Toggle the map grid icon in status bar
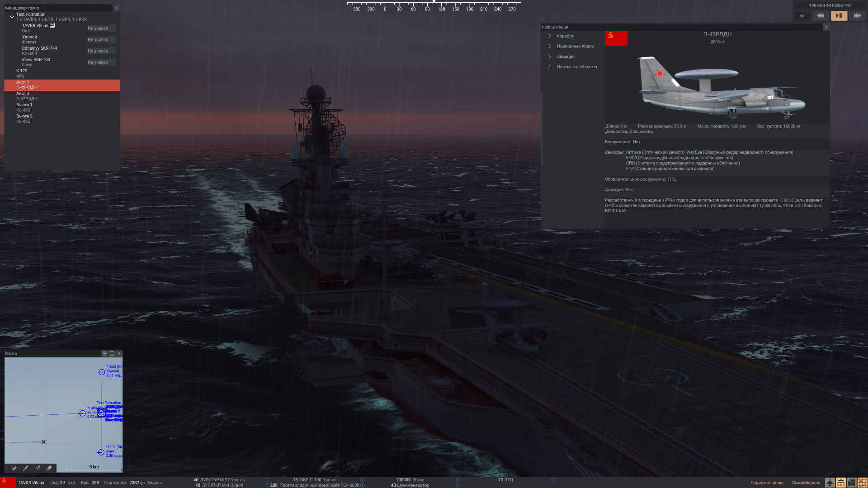Image resolution: width=868 pixels, height=488 pixels. tap(863, 483)
